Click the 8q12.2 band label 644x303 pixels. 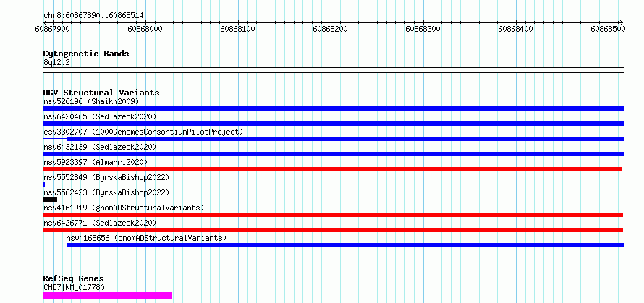coord(56,62)
